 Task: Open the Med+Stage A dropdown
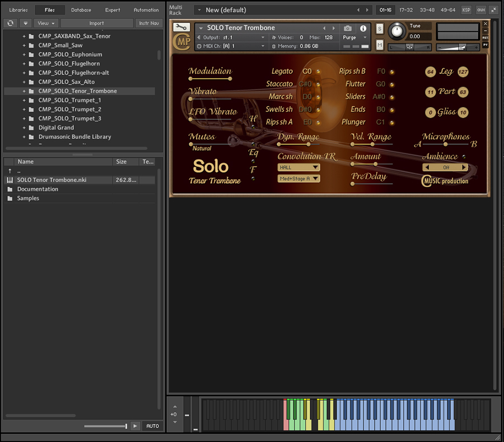coord(298,178)
